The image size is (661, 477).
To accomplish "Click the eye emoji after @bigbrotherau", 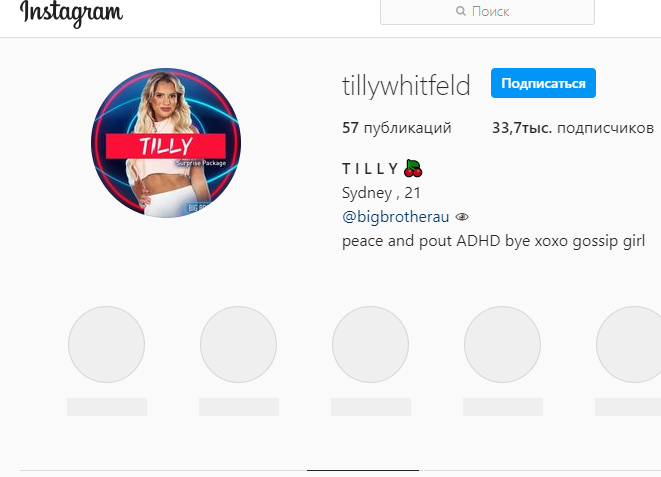I will pyautogui.click(x=462, y=217).
